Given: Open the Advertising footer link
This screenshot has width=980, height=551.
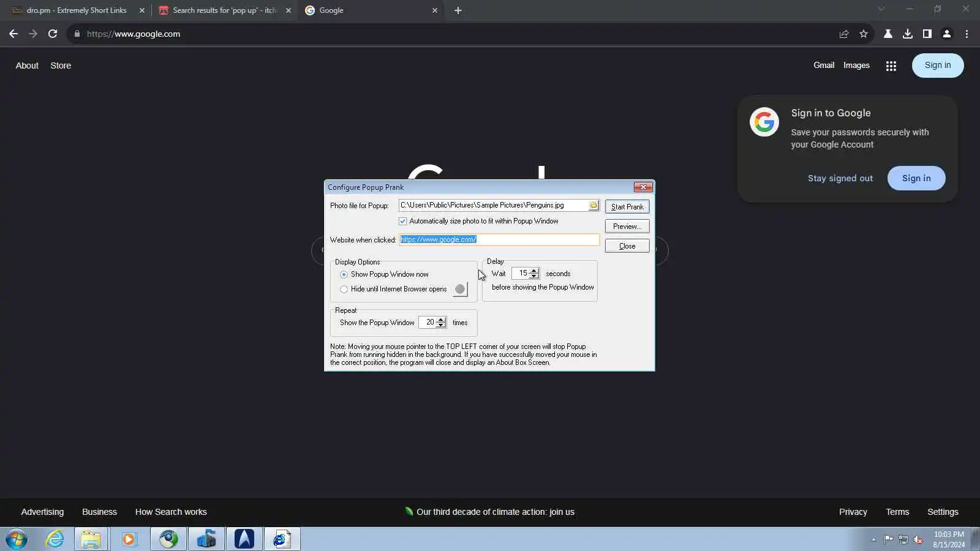Looking at the screenshot, I should pos(42,512).
